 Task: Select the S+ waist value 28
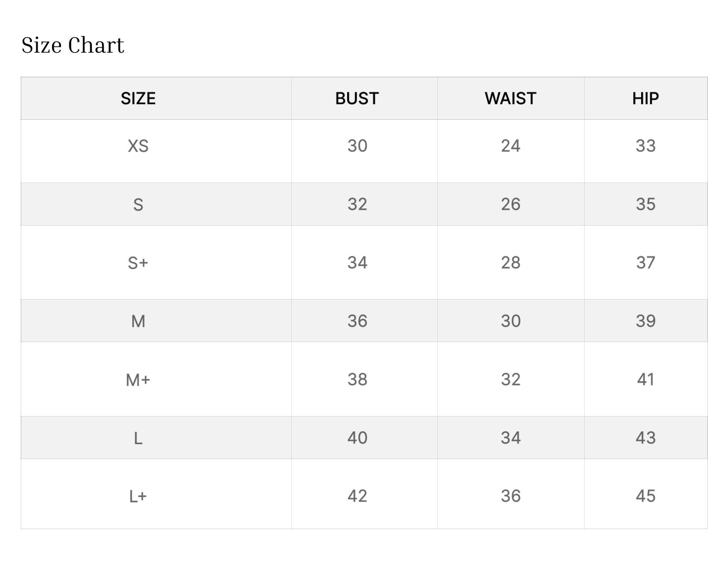point(510,263)
